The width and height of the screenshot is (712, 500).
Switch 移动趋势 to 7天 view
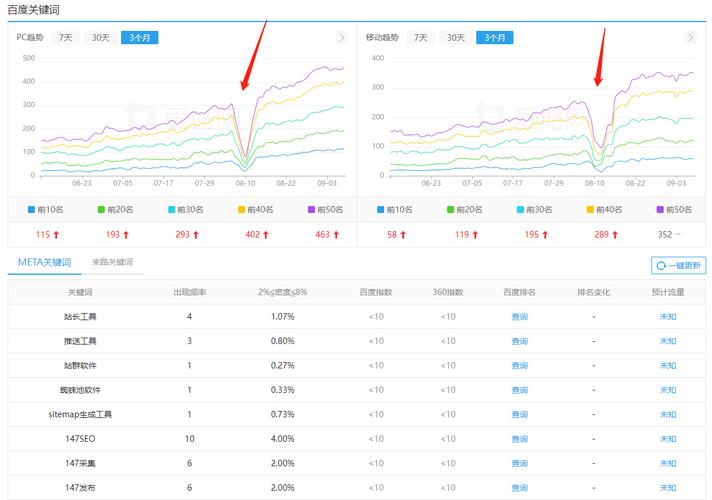pos(422,37)
